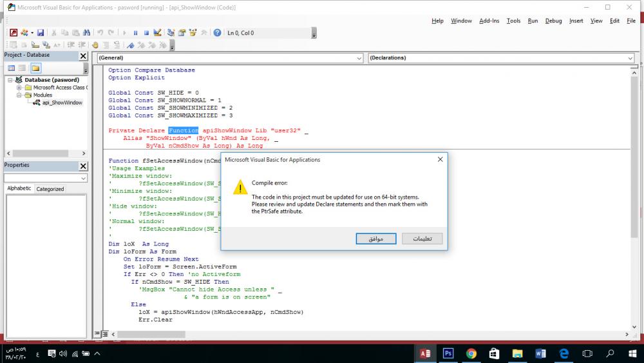The image size is (644, 363).
Task: Click the تعليمات (Help) button in error dialog
Action: click(x=422, y=239)
